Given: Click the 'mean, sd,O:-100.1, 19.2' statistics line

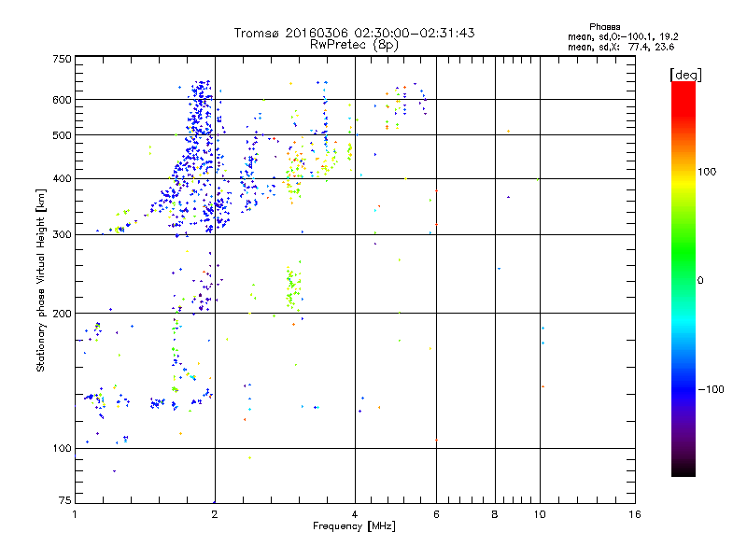Looking at the screenshot, I should [623, 36].
